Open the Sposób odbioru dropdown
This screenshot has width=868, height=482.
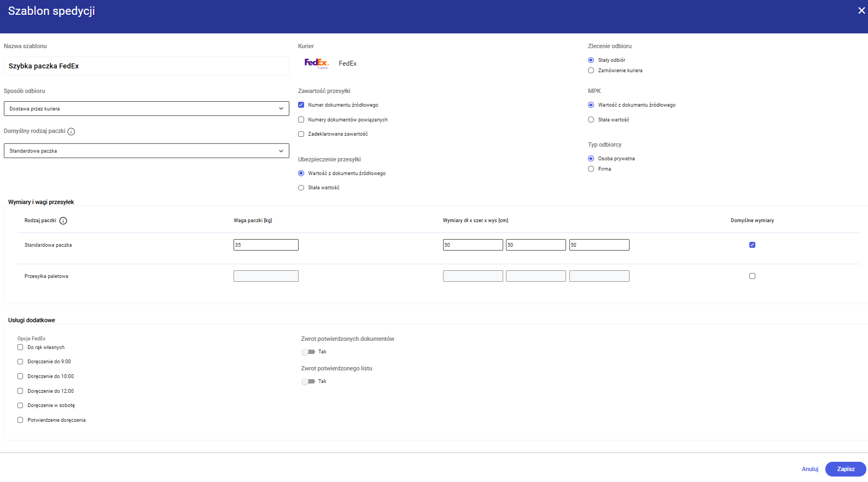147,109
